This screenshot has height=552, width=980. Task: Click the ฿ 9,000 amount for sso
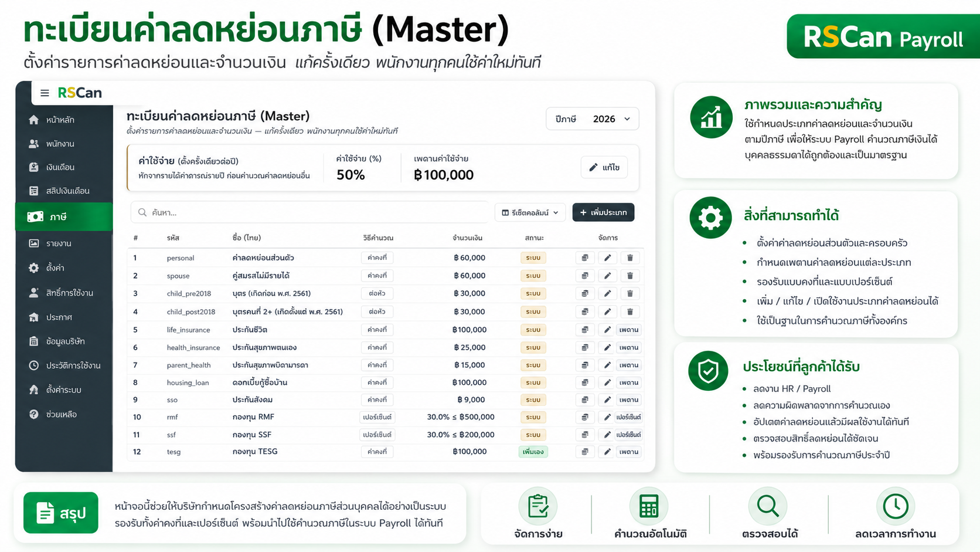click(471, 399)
